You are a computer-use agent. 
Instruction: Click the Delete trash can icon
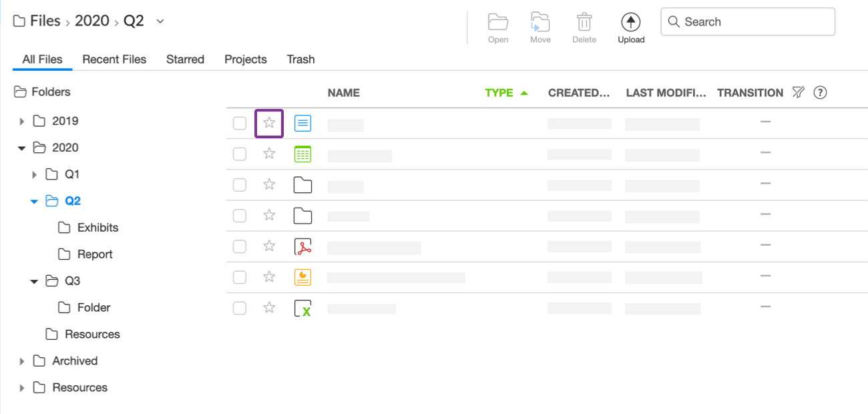coord(584,21)
